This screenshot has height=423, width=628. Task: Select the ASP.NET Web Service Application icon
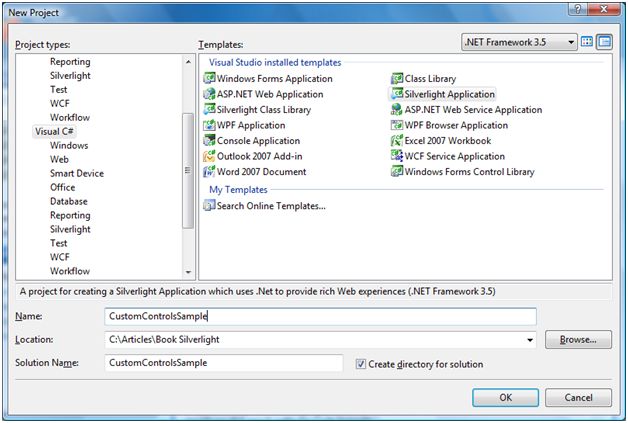397,109
